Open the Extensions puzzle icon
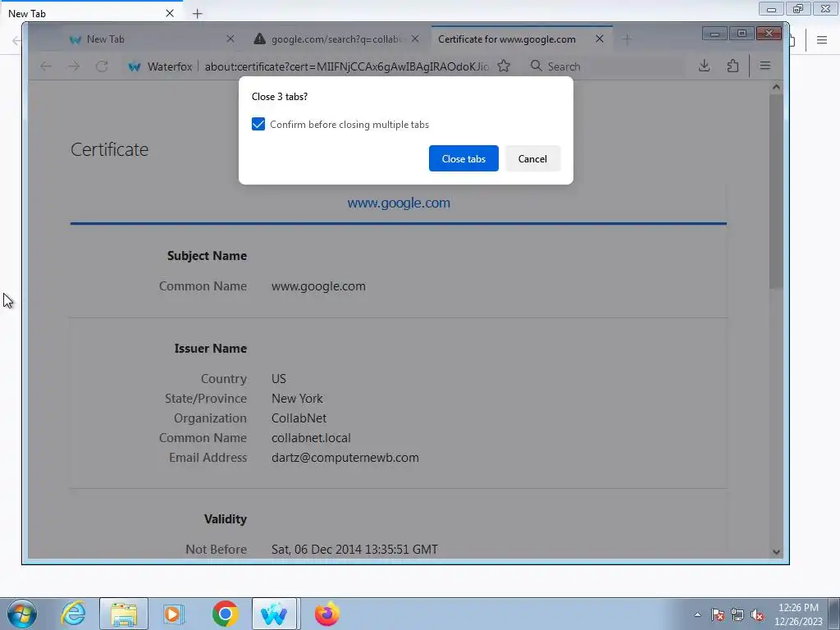Image resolution: width=840 pixels, height=630 pixels. coord(733,66)
